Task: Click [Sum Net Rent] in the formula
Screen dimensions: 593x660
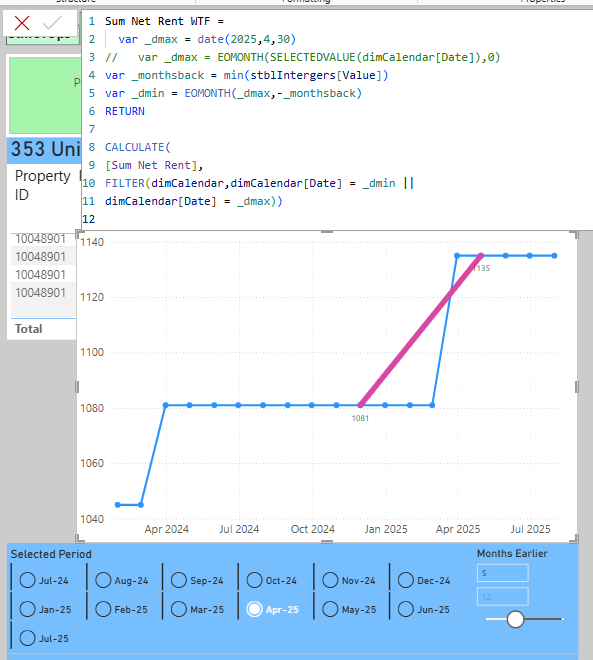Action: pos(151,165)
